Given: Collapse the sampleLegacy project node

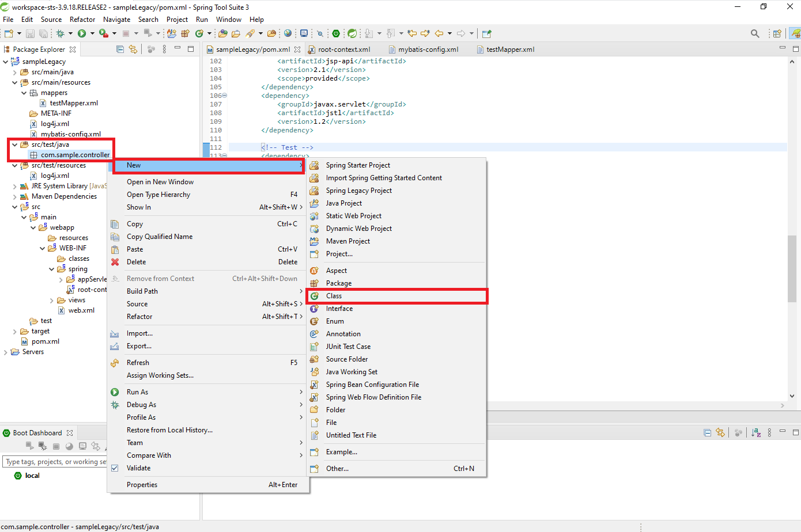Looking at the screenshot, I should pyautogui.click(x=6, y=62).
